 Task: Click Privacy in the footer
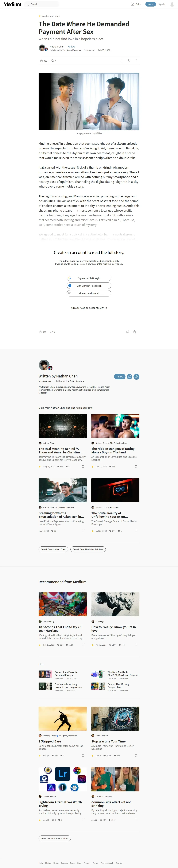tap(87, 863)
